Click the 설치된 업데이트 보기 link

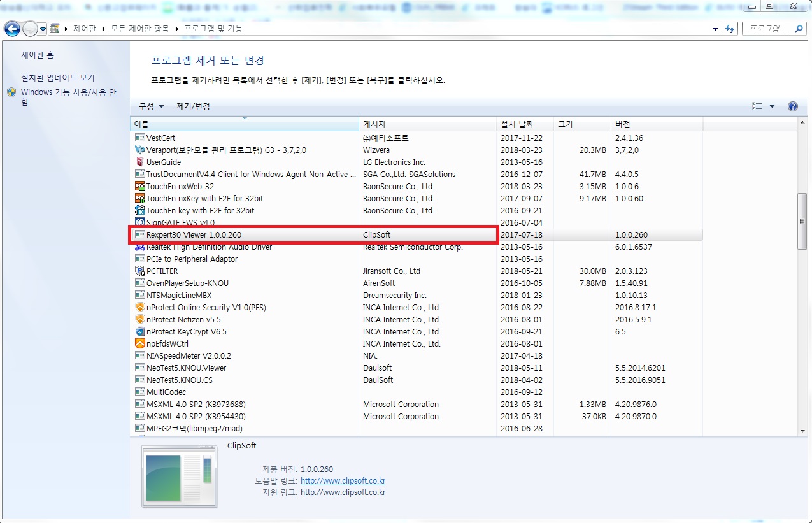58,78
